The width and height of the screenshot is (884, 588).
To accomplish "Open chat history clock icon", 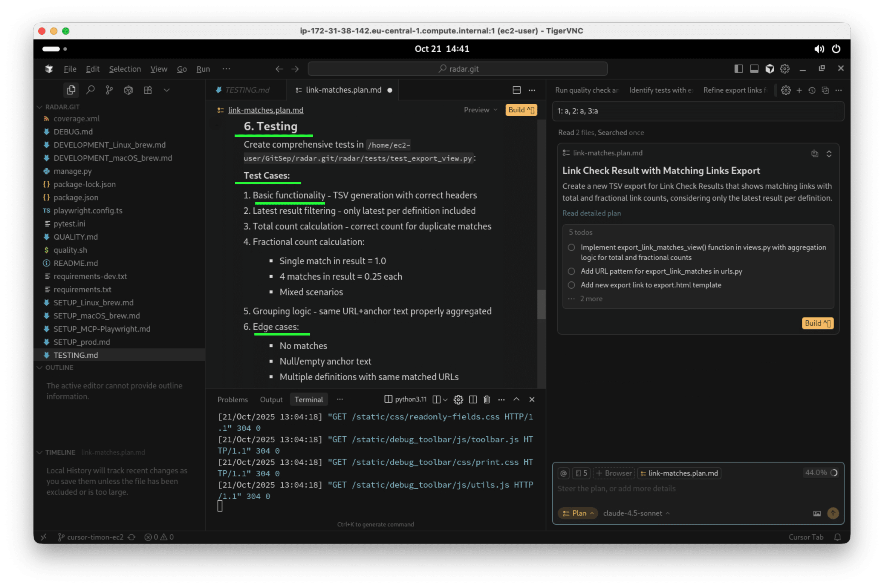I will pyautogui.click(x=812, y=90).
